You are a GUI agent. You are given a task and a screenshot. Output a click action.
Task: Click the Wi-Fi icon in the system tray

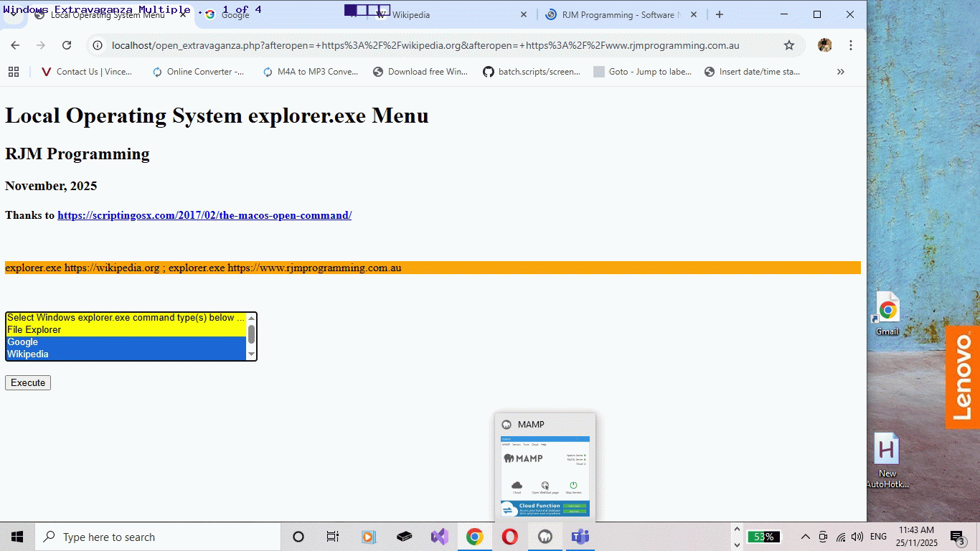(840, 536)
